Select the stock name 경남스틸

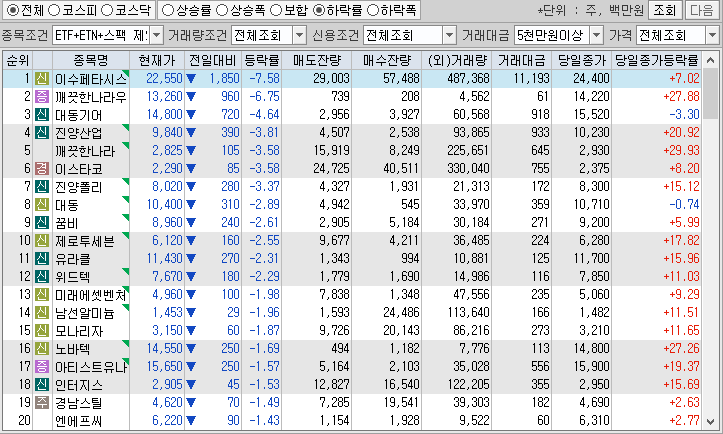pyautogui.click(x=78, y=403)
